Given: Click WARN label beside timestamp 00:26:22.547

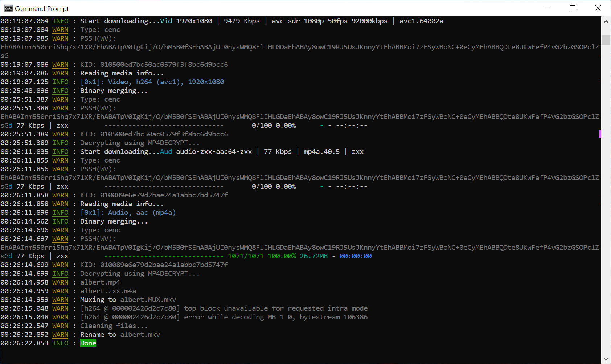Looking at the screenshot, I should (60, 326).
